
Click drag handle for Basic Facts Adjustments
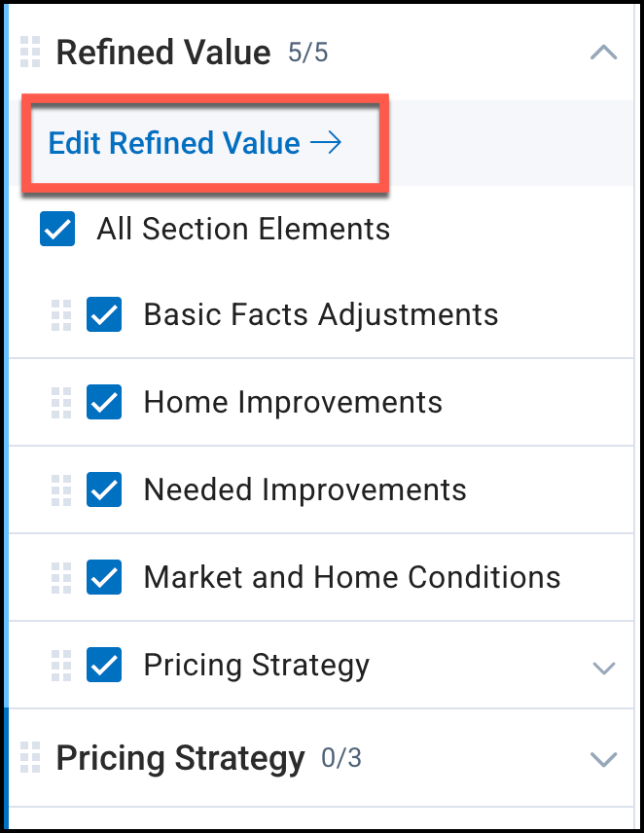[x=61, y=315]
